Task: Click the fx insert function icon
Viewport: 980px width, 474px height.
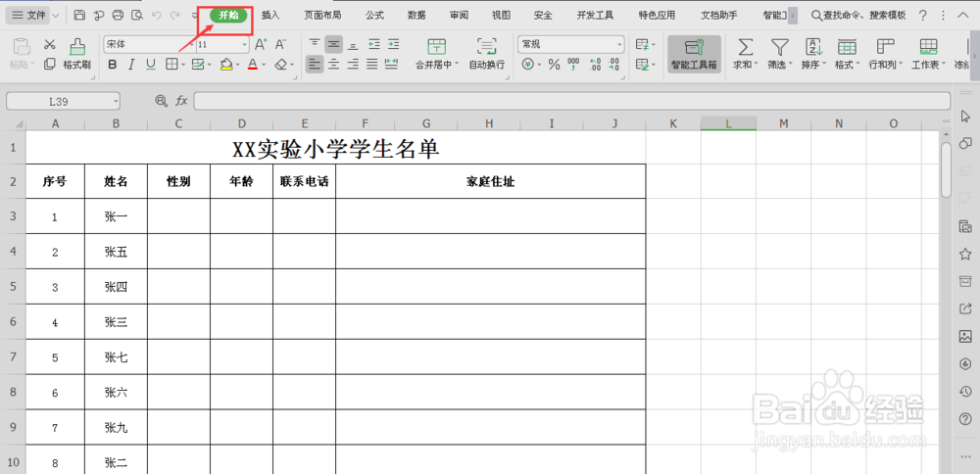Action: pyautogui.click(x=181, y=101)
